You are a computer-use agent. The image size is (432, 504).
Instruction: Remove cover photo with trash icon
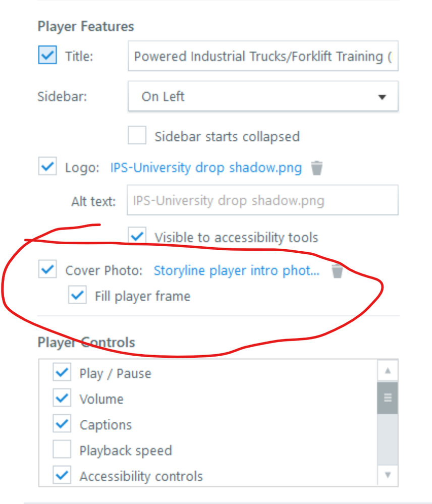pos(337,271)
